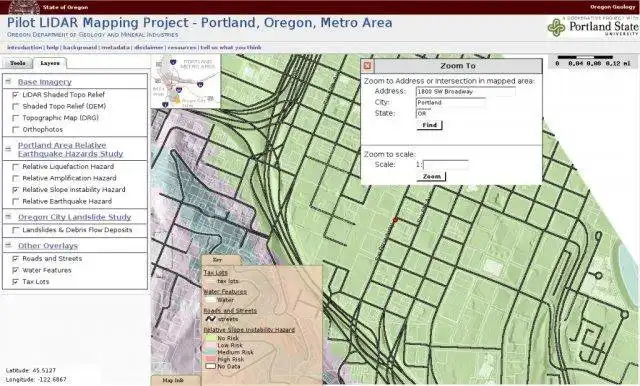Click the Portland State University logo
This screenshot has width=640, height=386.
point(593,27)
